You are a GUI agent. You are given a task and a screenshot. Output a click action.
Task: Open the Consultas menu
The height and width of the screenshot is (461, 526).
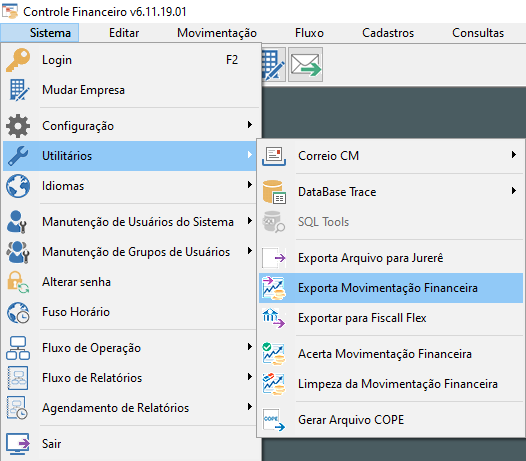coord(478,33)
